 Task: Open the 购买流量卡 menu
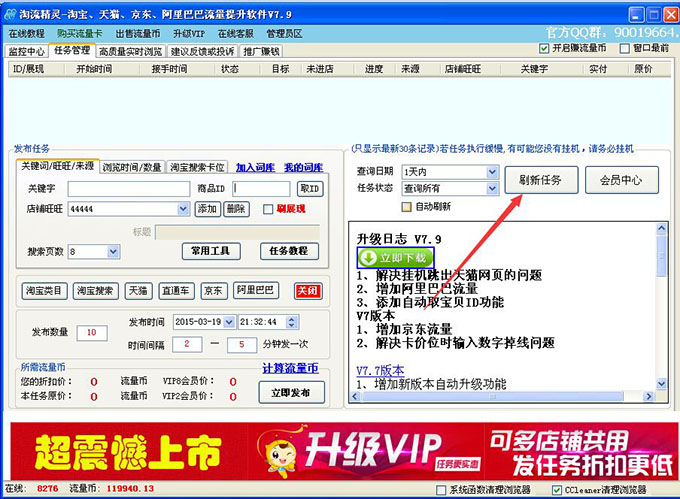tap(79, 33)
